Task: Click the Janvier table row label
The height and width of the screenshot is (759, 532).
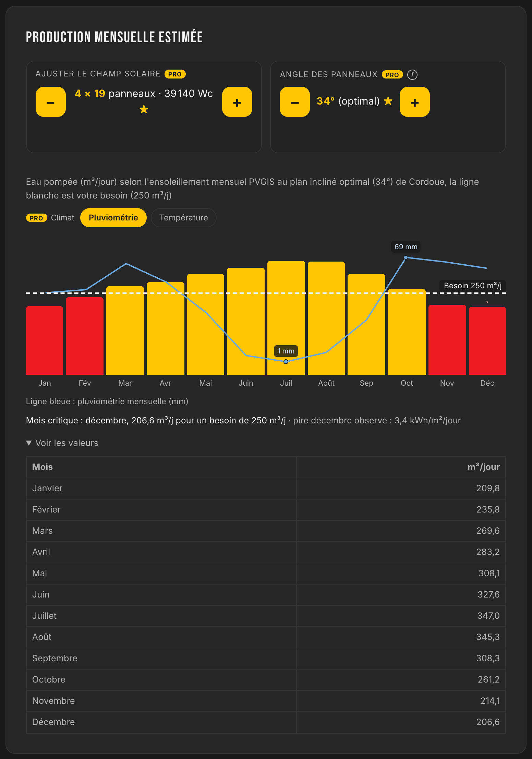Action: pyautogui.click(x=47, y=488)
